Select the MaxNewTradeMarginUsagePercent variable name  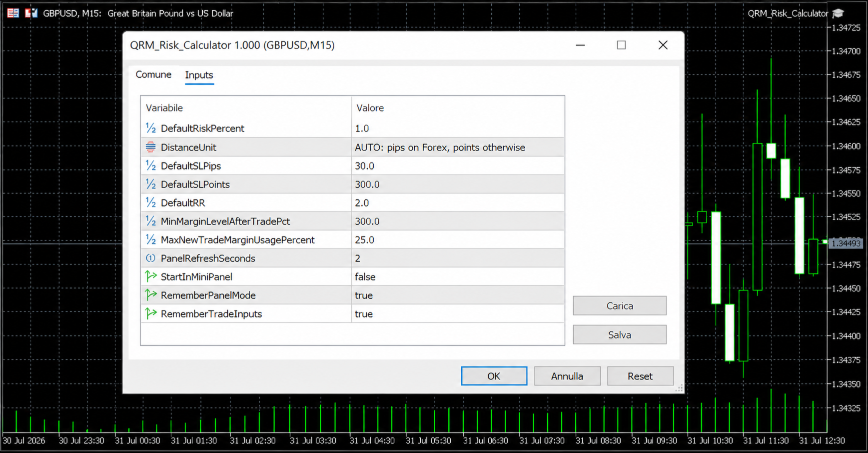point(238,240)
